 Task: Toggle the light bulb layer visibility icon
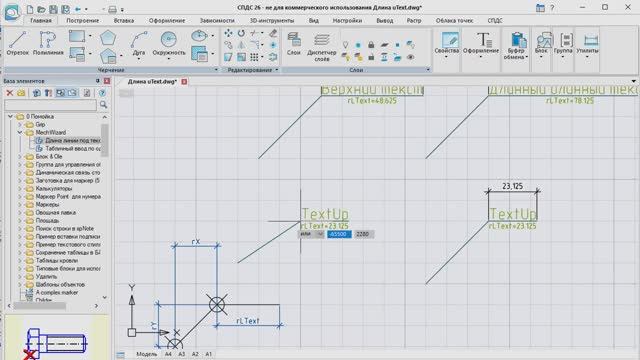coord(345,44)
